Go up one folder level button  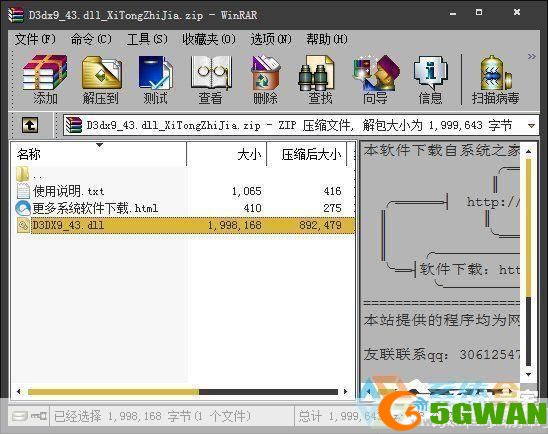(x=30, y=125)
